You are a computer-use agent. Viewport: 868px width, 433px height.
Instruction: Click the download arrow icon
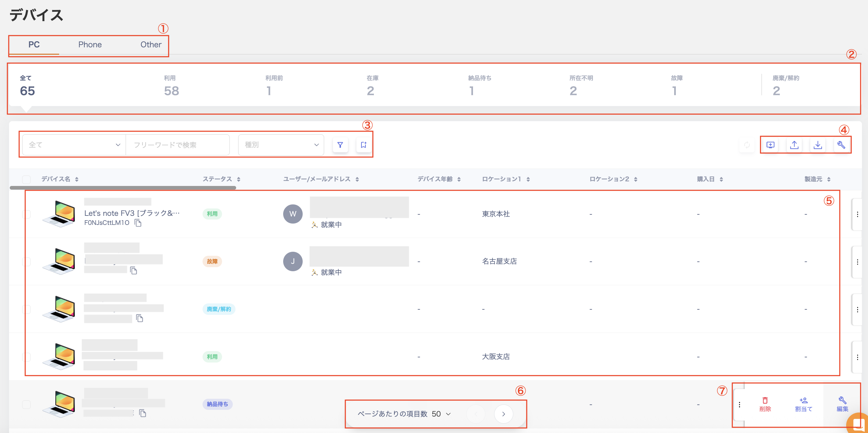(818, 145)
